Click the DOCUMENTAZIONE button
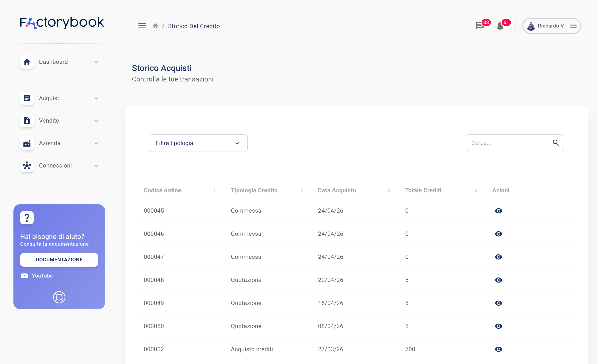598x364 pixels. point(59,260)
